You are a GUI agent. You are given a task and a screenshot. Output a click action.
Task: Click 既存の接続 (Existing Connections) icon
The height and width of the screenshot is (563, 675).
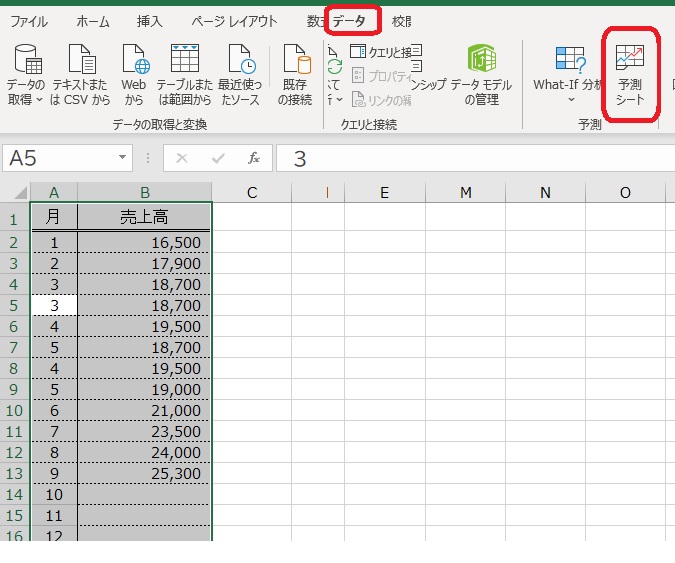tap(295, 75)
